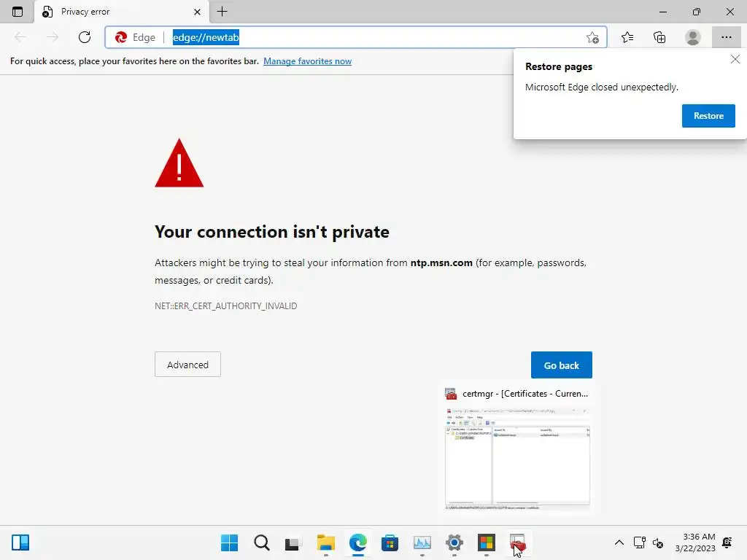Open the Windows Start menu

click(x=229, y=542)
